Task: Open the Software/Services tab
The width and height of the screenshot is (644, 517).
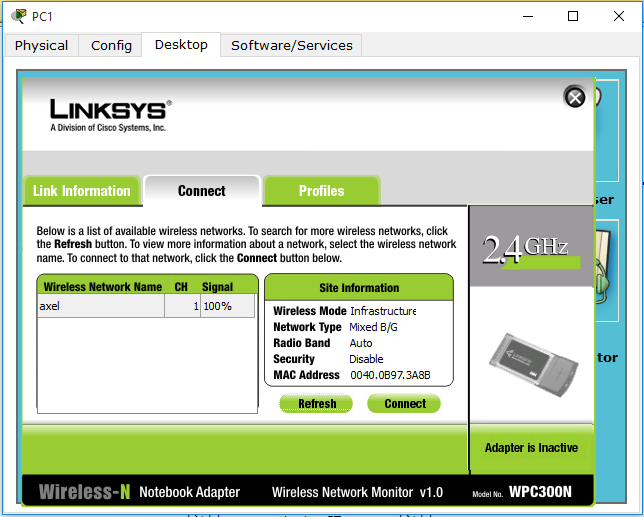Action: pyautogui.click(x=292, y=45)
